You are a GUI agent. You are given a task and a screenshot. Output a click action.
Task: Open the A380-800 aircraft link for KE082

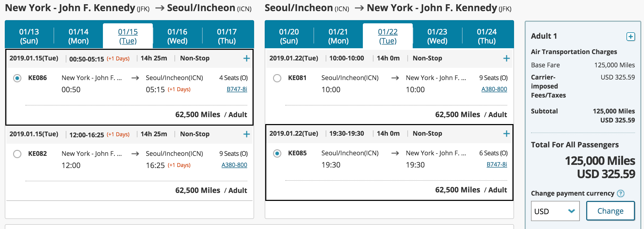[x=234, y=165]
